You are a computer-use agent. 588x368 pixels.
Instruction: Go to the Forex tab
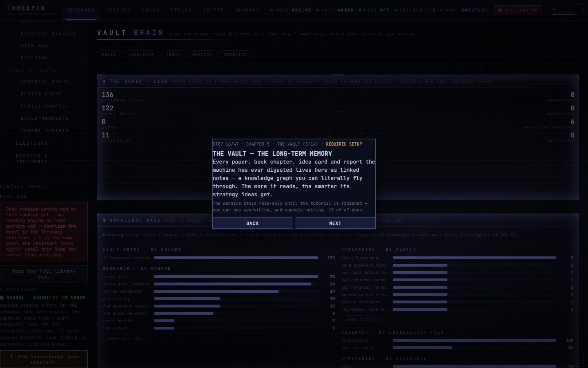coord(151,10)
